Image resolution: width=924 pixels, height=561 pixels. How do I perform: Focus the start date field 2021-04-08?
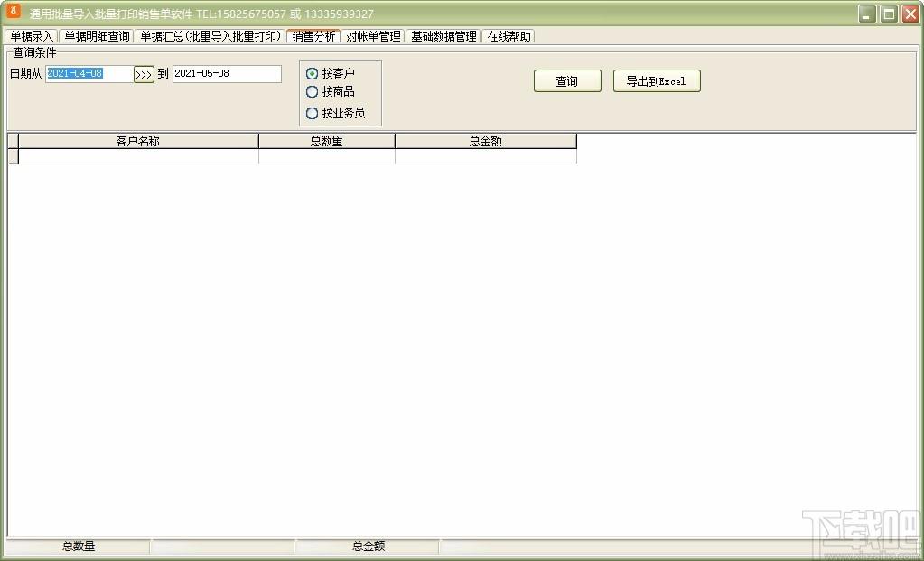pyautogui.click(x=89, y=74)
